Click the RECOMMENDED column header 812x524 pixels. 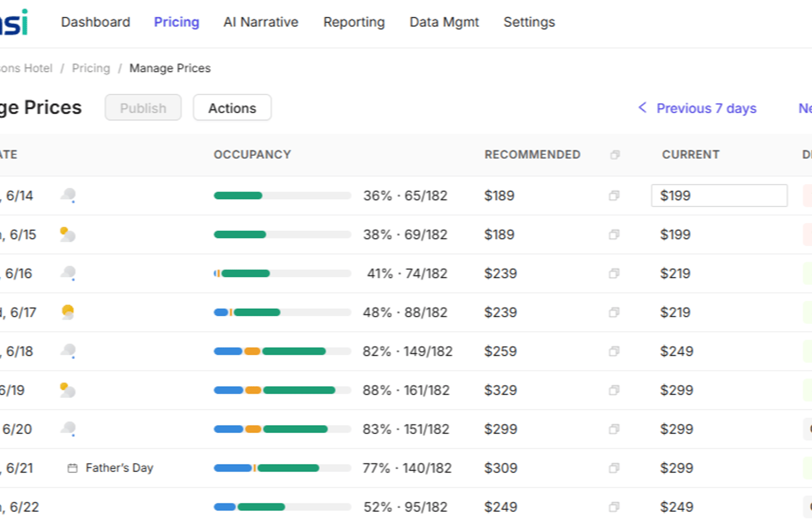[x=532, y=155]
